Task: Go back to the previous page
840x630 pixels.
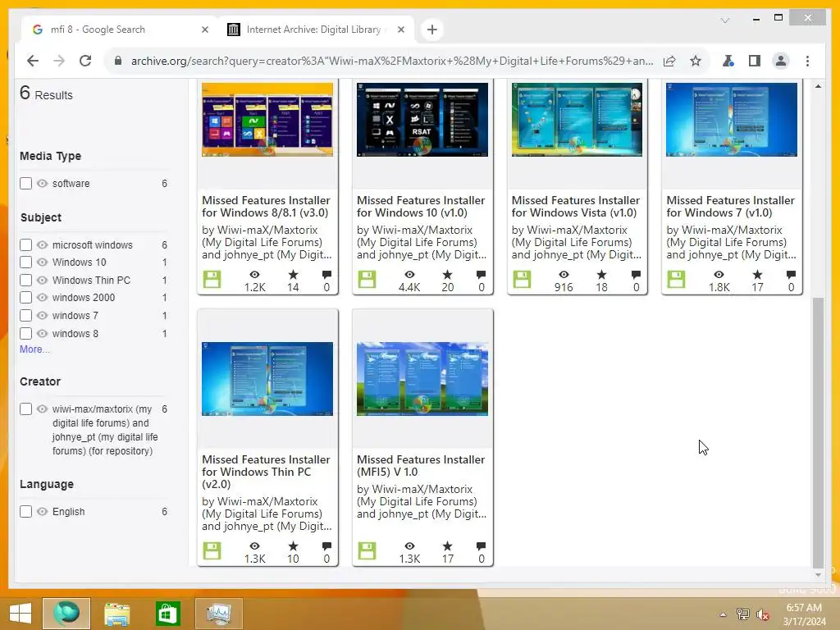Action: tap(33, 61)
